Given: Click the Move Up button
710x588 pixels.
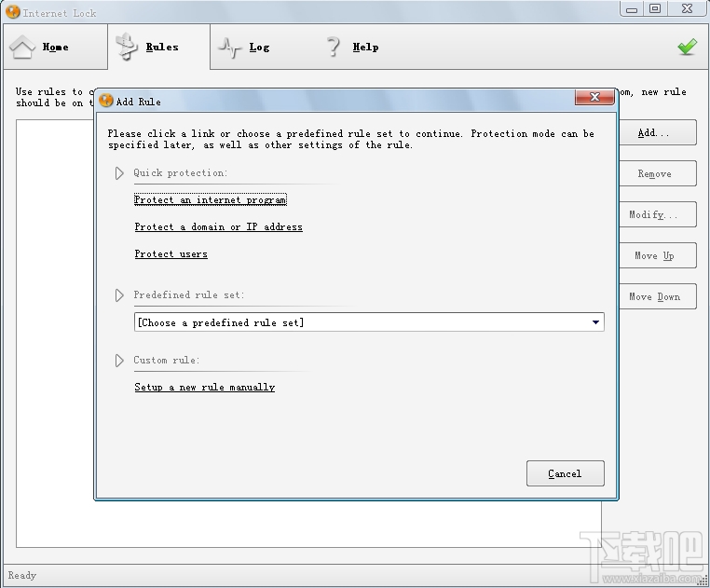Looking at the screenshot, I should [658, 255].
